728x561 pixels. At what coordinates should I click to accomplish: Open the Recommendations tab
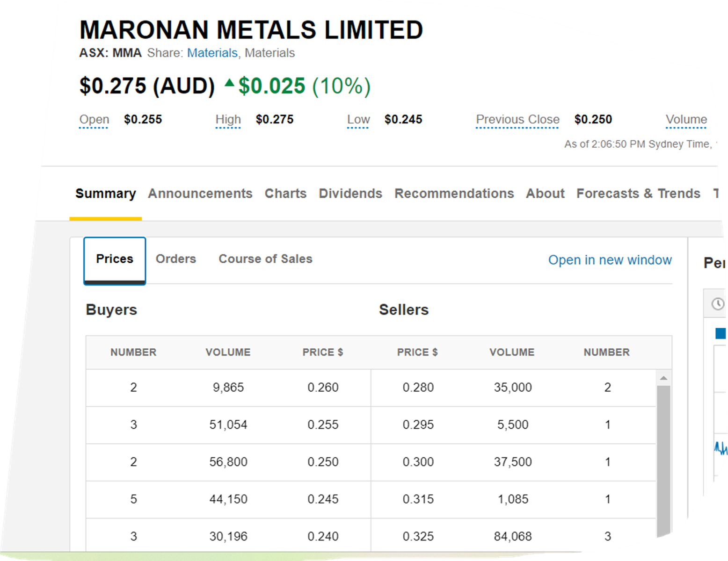[454, 194]
